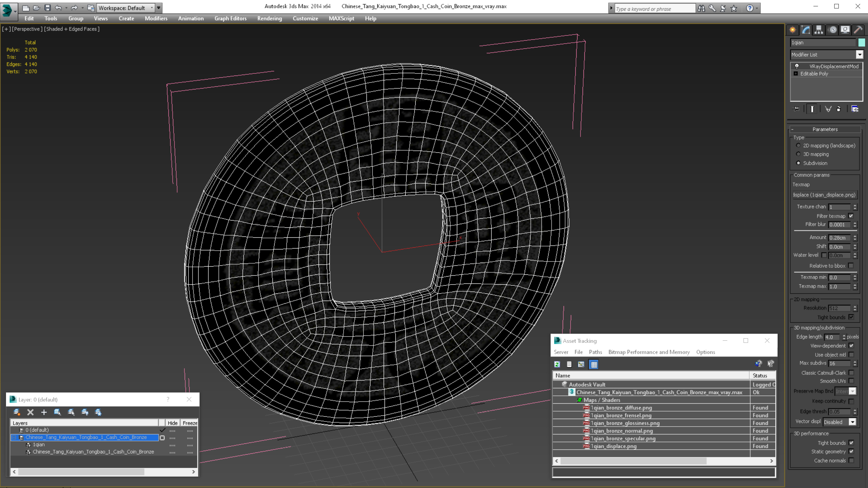Expand Editable Poly in modifier stack

pyautogui.click(x=796, y=74)
